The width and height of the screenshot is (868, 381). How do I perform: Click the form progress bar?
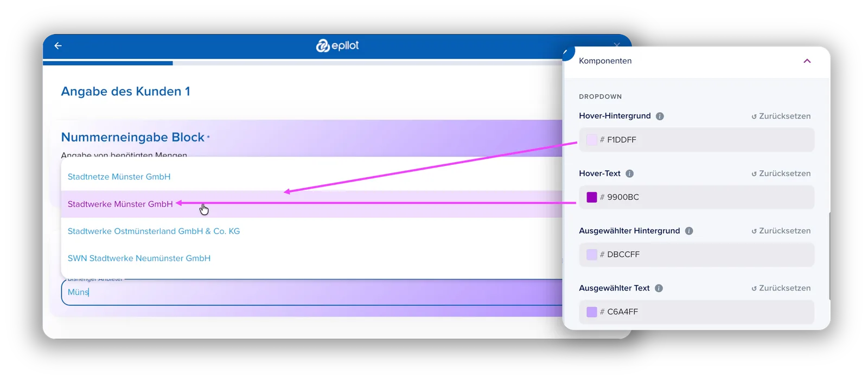[x=303, y=63]
